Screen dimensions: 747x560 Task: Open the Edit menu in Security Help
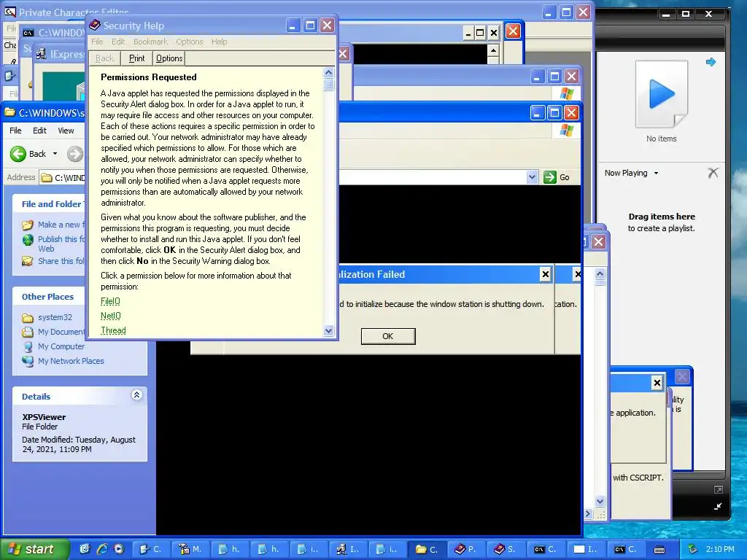[118, 42]
